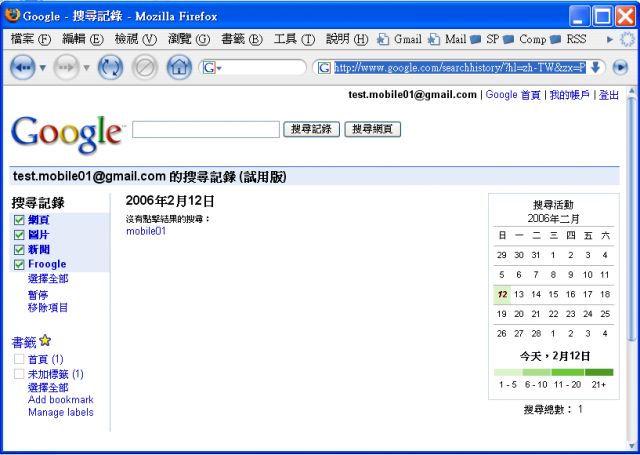Open the 網頁 category link
The height and width of the screenshot is (455, 640).
pyautogui.click(x=38, y=220)
